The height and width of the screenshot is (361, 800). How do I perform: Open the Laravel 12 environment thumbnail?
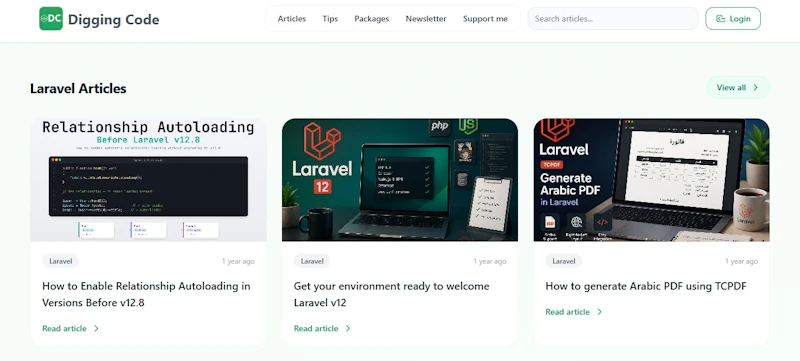[400, 180]
